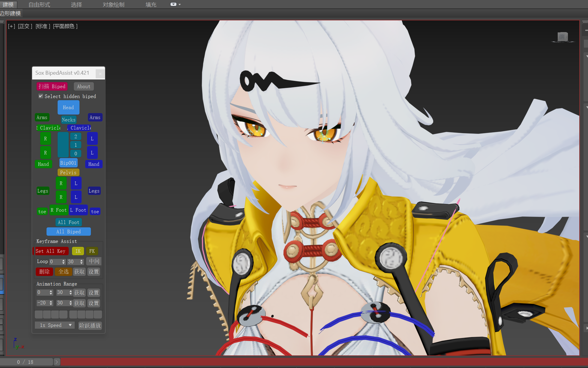Toggle FK mode in Keyframe Assist
588x368 pixels.
(x=92, y=251)
